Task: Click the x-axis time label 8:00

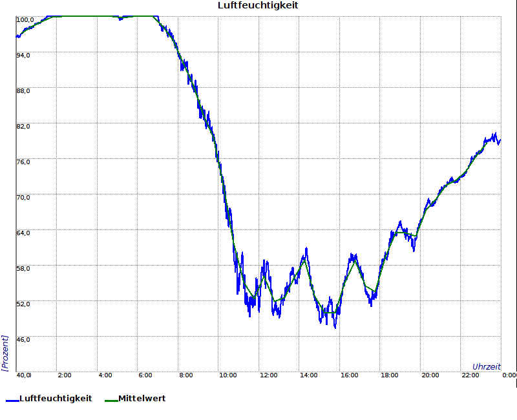Action: coord(186,375)
